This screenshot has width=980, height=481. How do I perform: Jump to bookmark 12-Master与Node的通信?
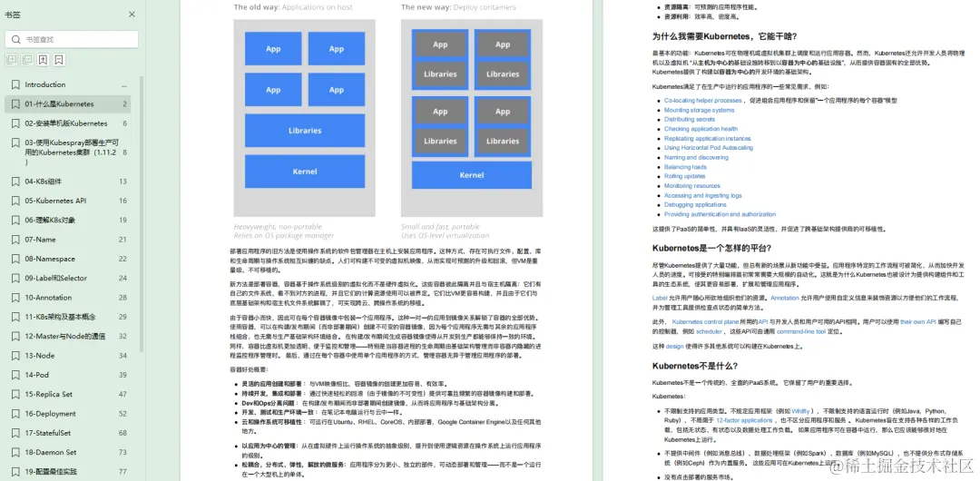click(67, 337)
